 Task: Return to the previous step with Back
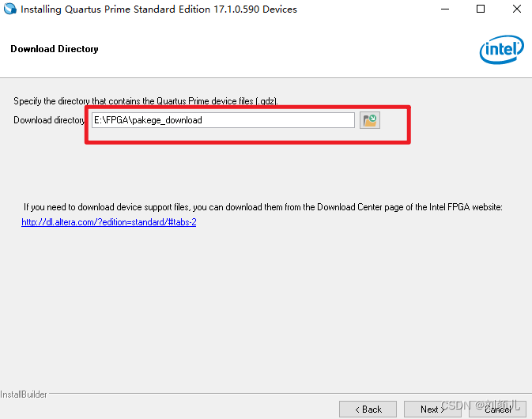pos(368,410)
